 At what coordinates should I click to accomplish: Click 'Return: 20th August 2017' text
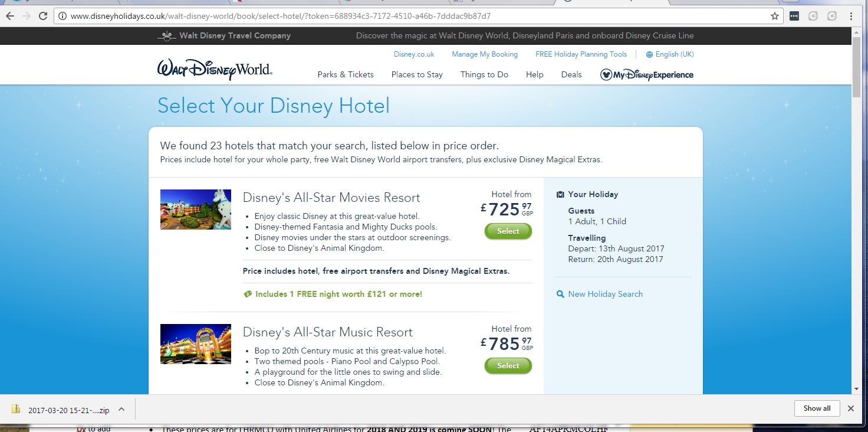(x=616, y=259)
